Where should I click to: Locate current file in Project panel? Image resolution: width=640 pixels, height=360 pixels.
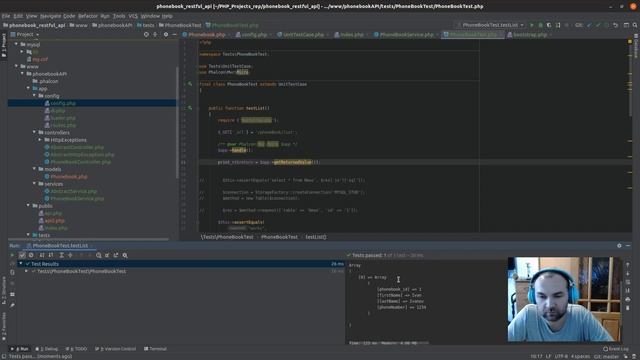[146, 35]
